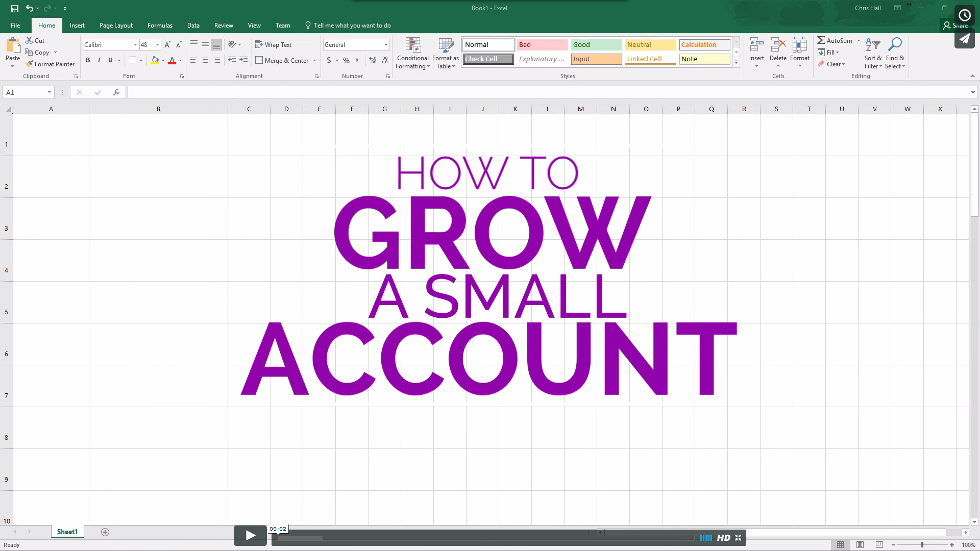Switch to the Review tab

tap(224, 25)
